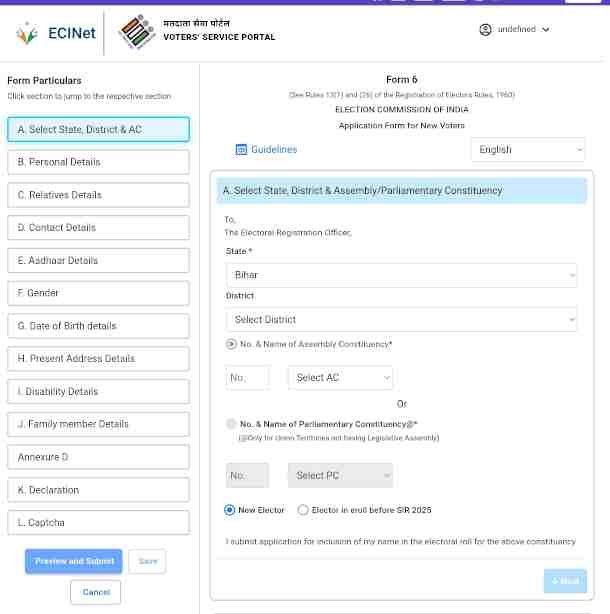The image size is (610, 614).
Task: Select Elector in eroll before SIR 2025
Action: [x=303, y=510]
